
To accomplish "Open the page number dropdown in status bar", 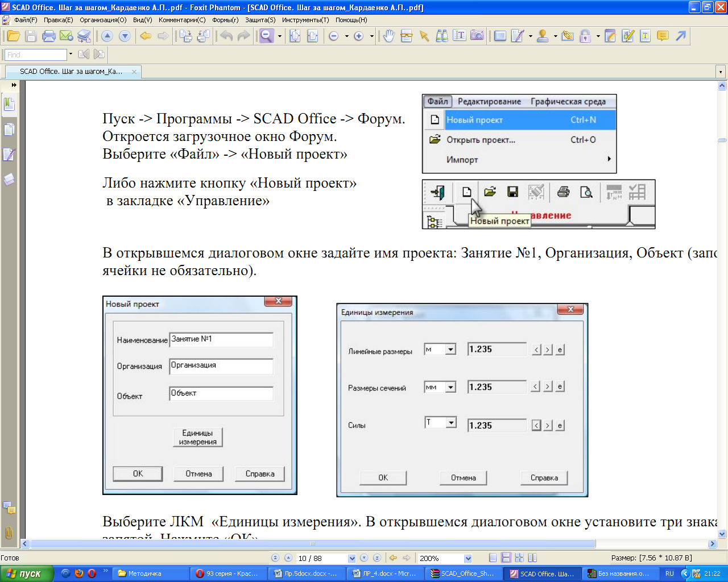I will (351, 559).
